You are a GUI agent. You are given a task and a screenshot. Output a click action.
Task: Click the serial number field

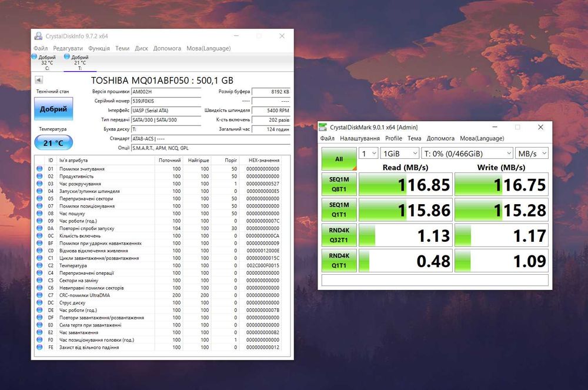[166, 101]
